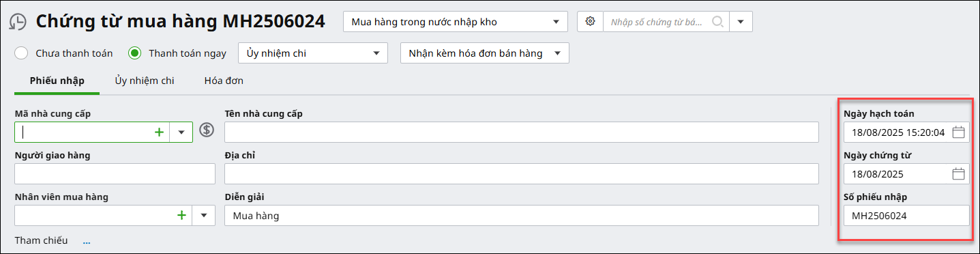The height and width of the screenshot is (254, 980).
Task: Click the magnifier search icon
Action: (x=717, y=21)
